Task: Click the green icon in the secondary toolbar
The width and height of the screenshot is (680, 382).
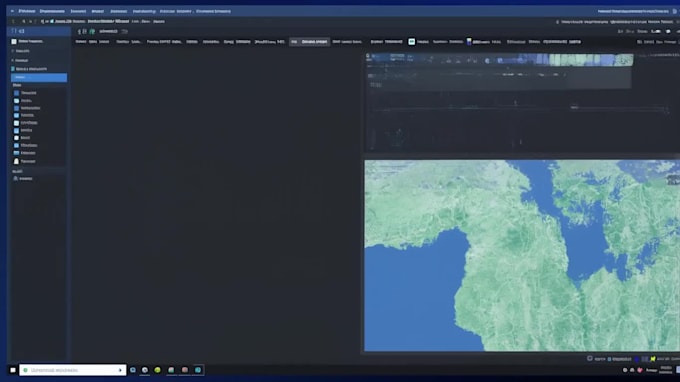Action: 92,32
